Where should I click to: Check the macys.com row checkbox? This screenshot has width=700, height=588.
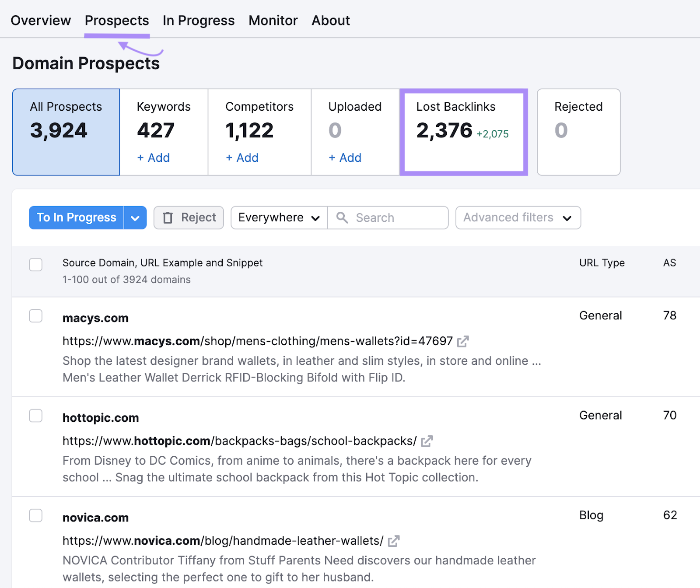click(35, 316)
